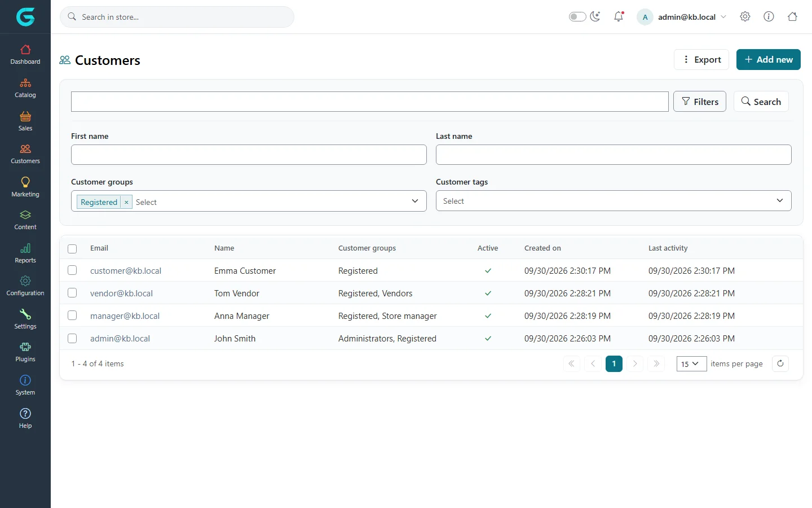Viewport: 812px width, 508px height.
Task: Open the Plugins sidebar section
Action: coord(25,352)
